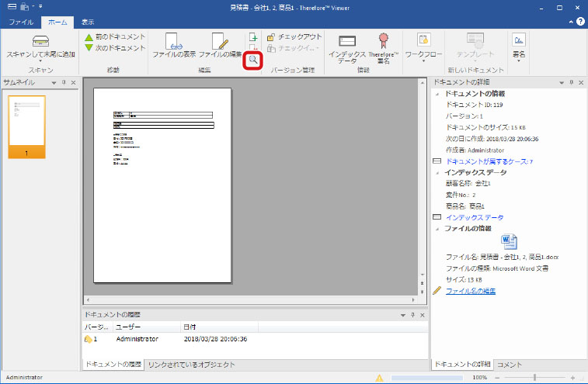Click the zoom slider in status bar

[534, 377]
